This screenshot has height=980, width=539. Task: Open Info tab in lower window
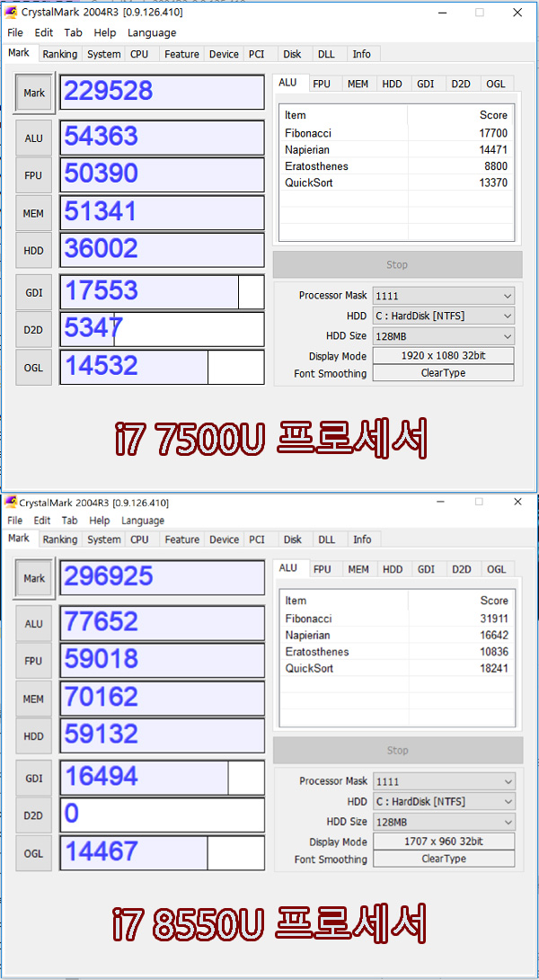pos(362,539)
